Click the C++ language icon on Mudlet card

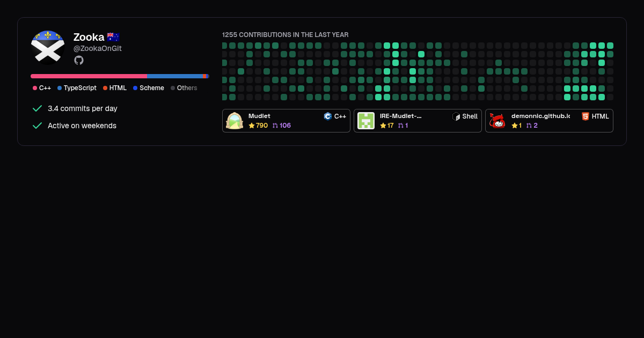[327, 116]
